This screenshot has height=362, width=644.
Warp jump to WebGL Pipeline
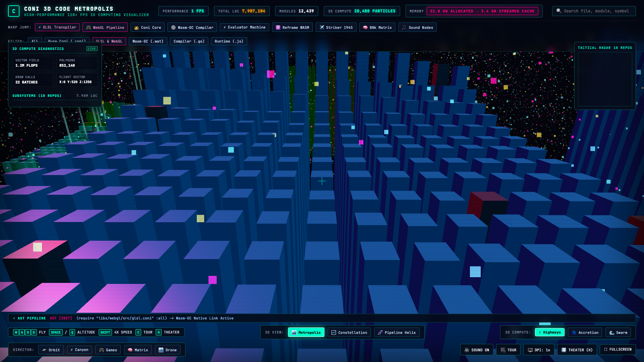pos(105,27)
